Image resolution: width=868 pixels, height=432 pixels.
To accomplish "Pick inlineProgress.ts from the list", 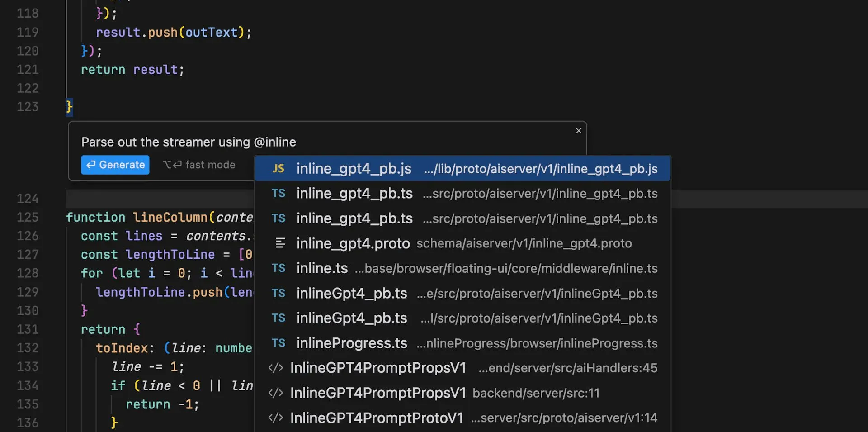I will (462, 343).
